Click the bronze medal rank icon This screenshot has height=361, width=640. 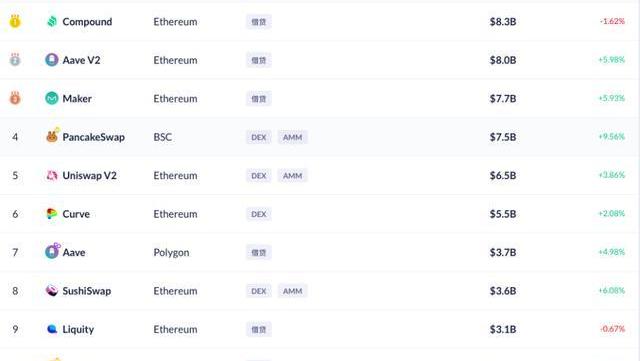15,98
